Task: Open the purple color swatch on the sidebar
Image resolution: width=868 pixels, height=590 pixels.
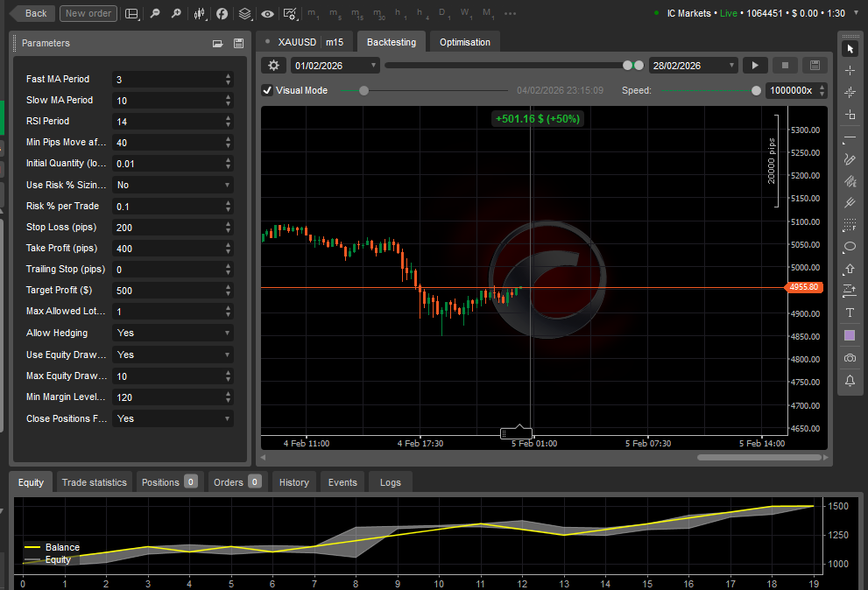Action: coord(849,334)
